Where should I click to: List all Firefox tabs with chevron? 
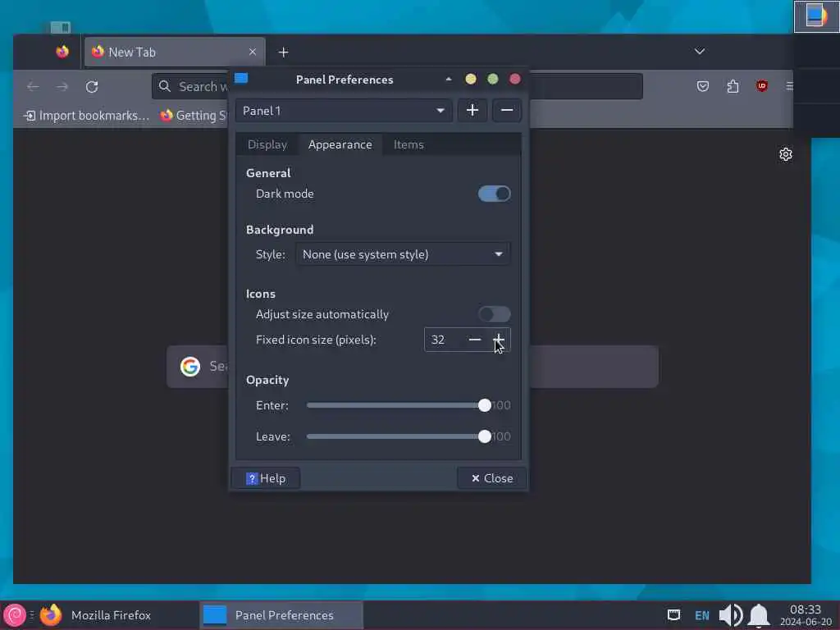tap(699, 52)
